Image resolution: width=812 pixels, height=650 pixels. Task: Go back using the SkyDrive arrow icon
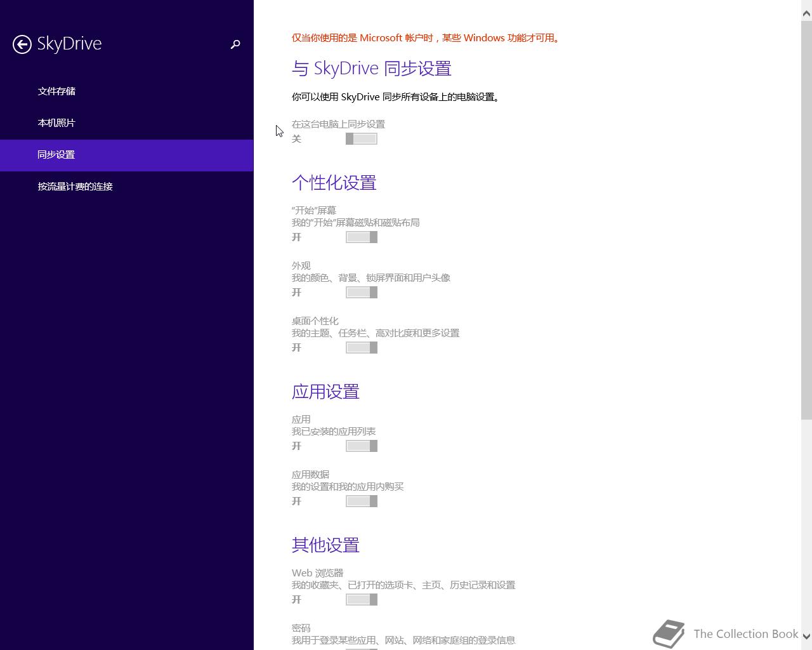point(22,44)
